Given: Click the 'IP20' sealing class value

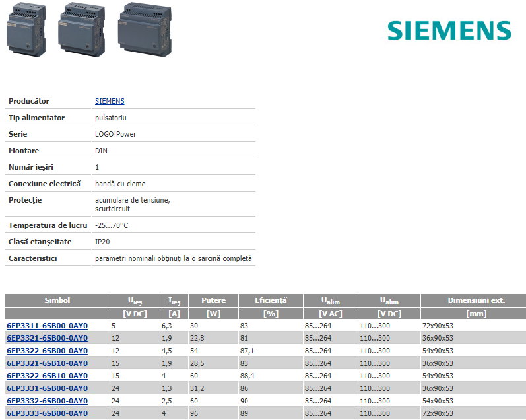Looking at the screenshot, I should click(102, 242).
